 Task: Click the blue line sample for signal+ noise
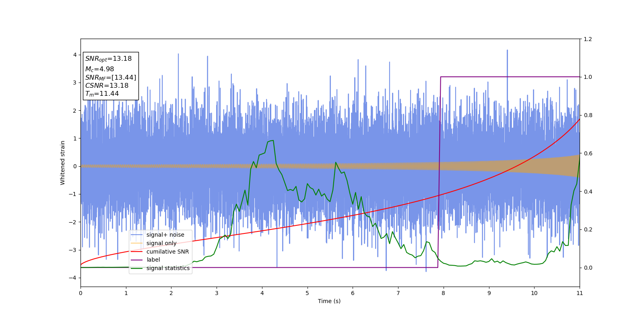137,235
